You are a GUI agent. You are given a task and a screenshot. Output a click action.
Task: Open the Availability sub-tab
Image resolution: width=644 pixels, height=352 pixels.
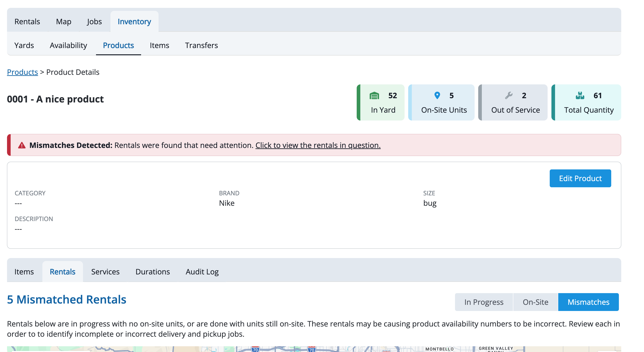[x=68, y=45]
